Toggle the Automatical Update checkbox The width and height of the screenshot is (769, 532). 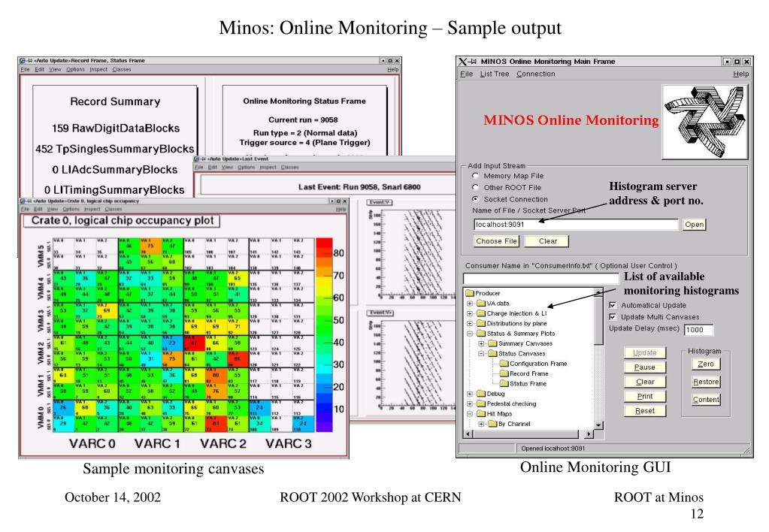point(613,305)
